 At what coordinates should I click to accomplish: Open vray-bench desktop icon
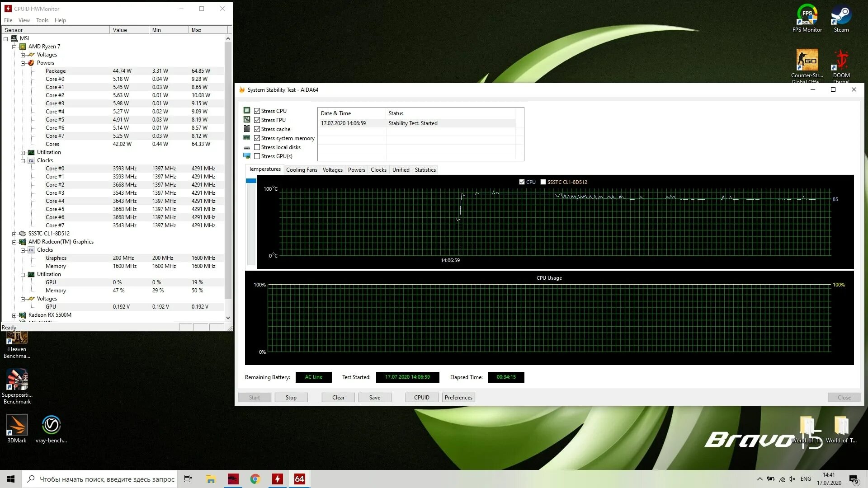51,429
